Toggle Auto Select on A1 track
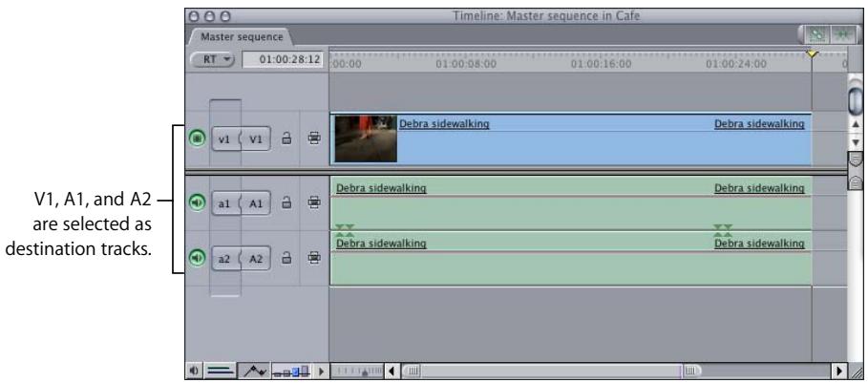Viewport: 868px width, 383px height. 314,202
